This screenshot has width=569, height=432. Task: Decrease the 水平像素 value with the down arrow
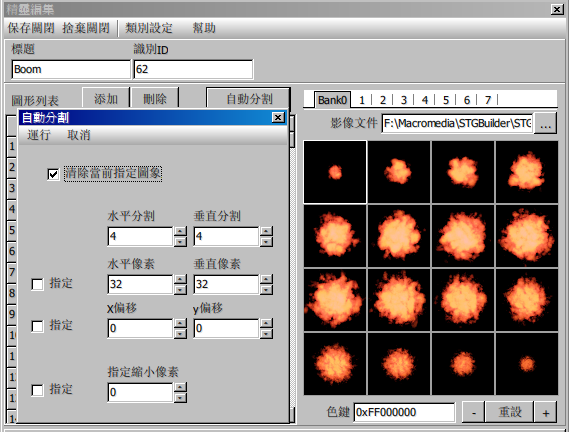tap(180, 289)
